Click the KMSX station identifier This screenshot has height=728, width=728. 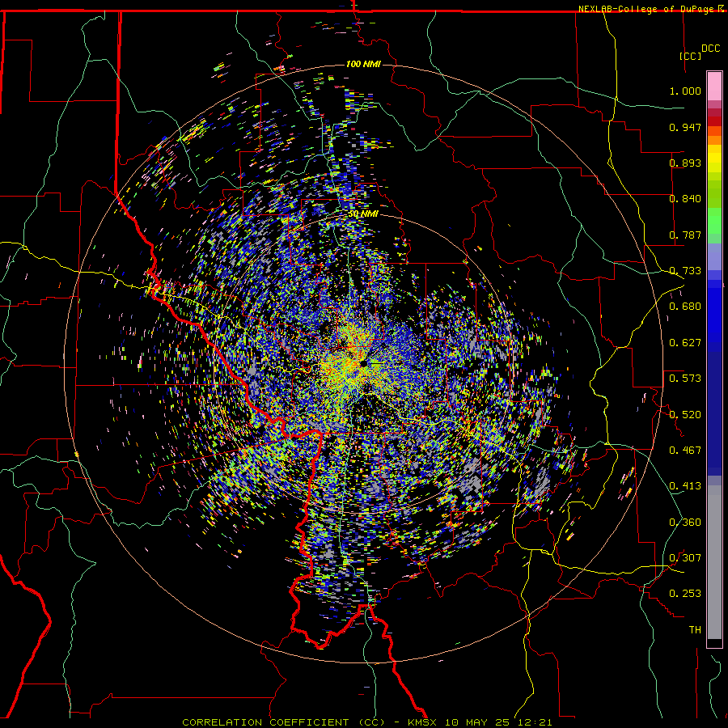(x=423, y=722)
